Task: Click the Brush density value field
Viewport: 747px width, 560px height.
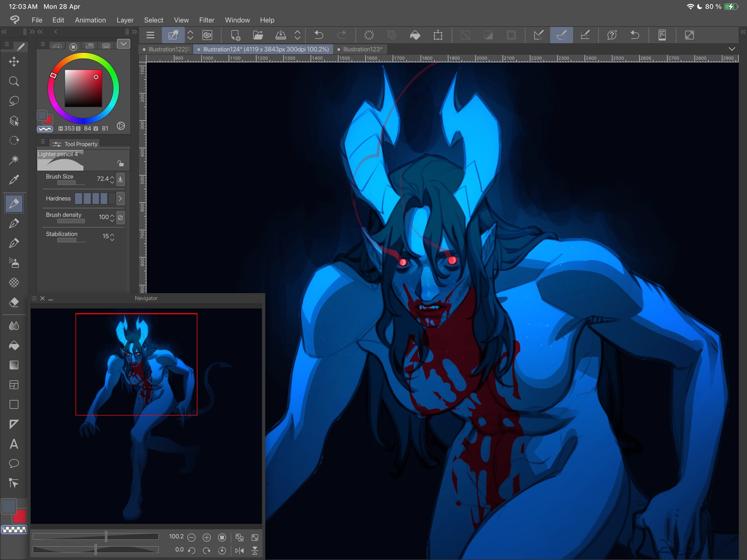Action: point(103,217)
